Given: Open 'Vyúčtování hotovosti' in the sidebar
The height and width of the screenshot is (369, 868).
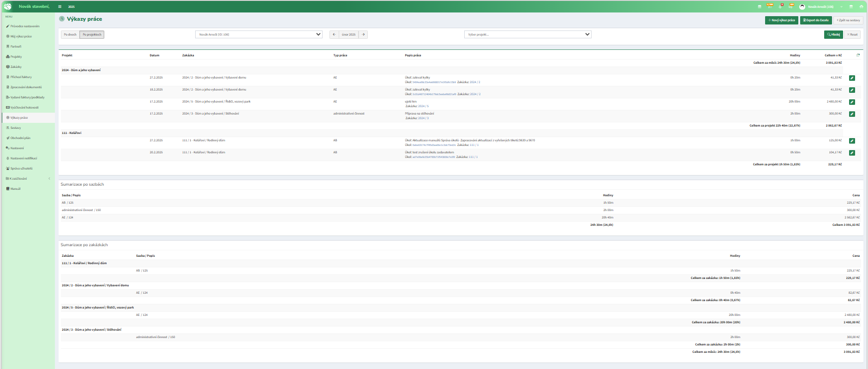Looking at the screenshot, I should [x=28, y=108].
